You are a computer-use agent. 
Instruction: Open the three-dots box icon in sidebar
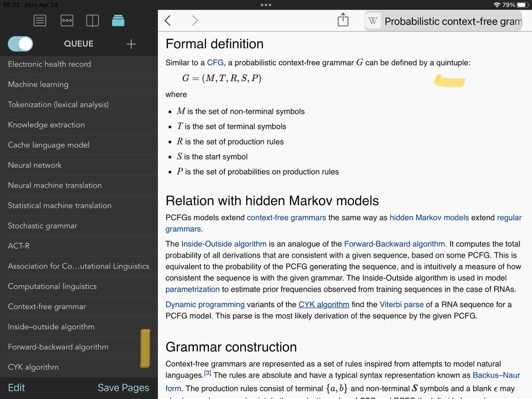(67, 20)
